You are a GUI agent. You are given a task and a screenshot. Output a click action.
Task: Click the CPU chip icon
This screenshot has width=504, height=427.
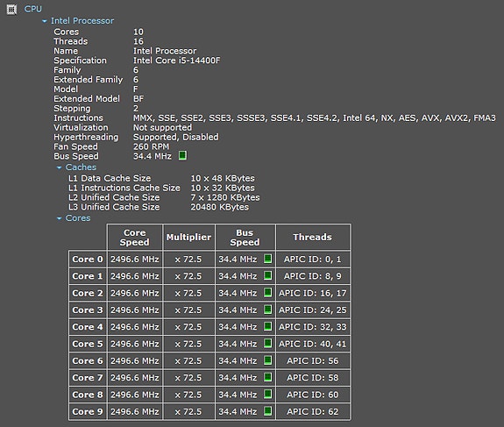(11, 10)
